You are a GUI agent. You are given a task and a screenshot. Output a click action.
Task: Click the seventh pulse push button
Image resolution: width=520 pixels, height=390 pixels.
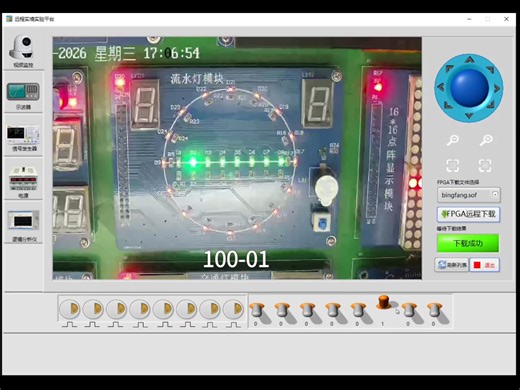coord(209,309)
